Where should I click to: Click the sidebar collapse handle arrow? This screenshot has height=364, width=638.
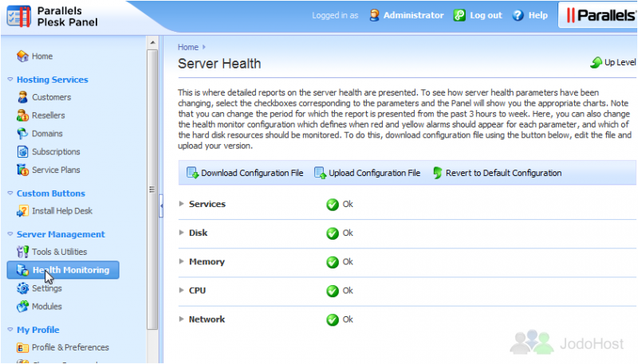(161, 206)
